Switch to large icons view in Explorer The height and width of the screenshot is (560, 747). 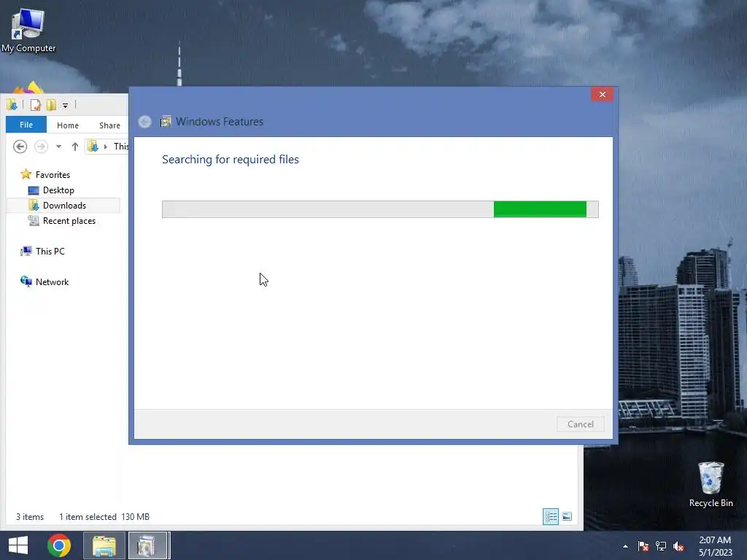[x=567, y=517]
